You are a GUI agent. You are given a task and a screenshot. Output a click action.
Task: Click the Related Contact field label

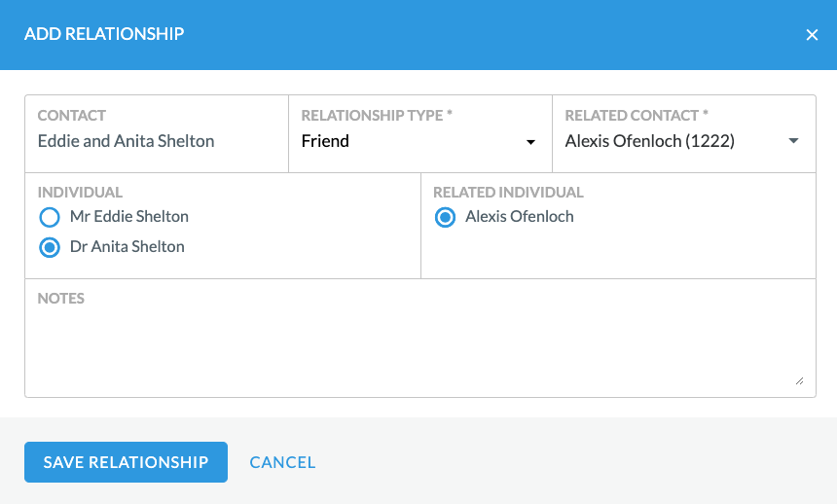click(637, 116)
